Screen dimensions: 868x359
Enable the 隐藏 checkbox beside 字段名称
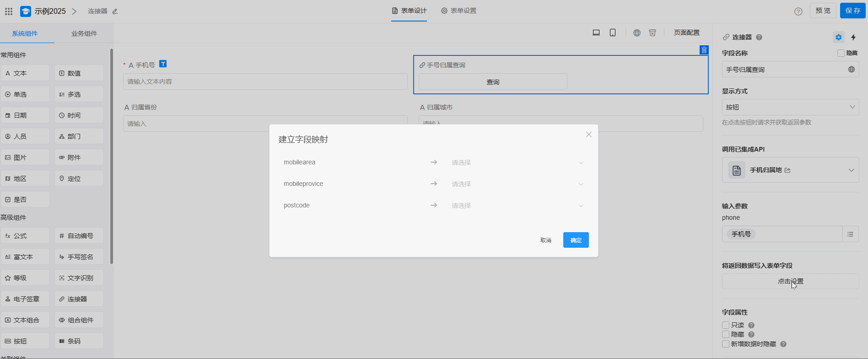pos(841,53)
